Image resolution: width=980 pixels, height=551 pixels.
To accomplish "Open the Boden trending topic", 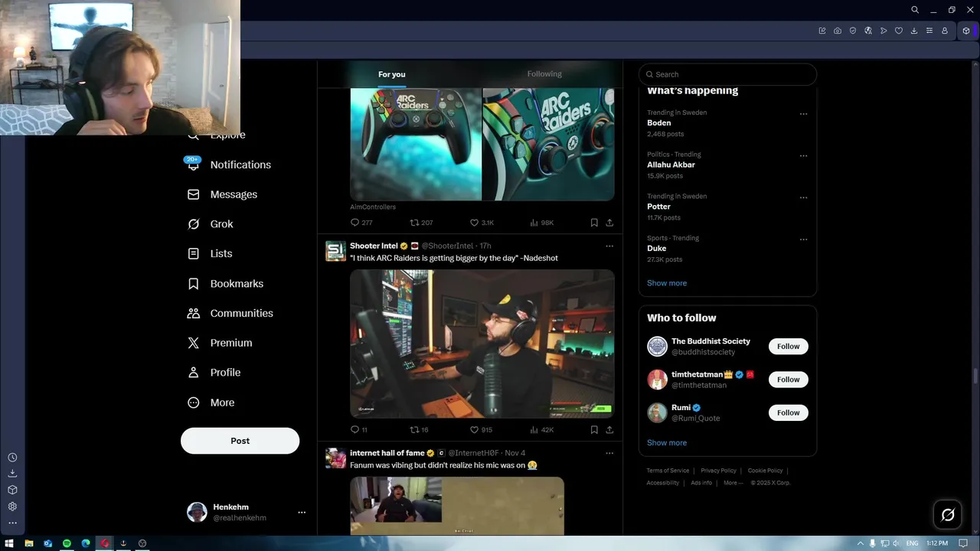I will [x=658, y=122].
